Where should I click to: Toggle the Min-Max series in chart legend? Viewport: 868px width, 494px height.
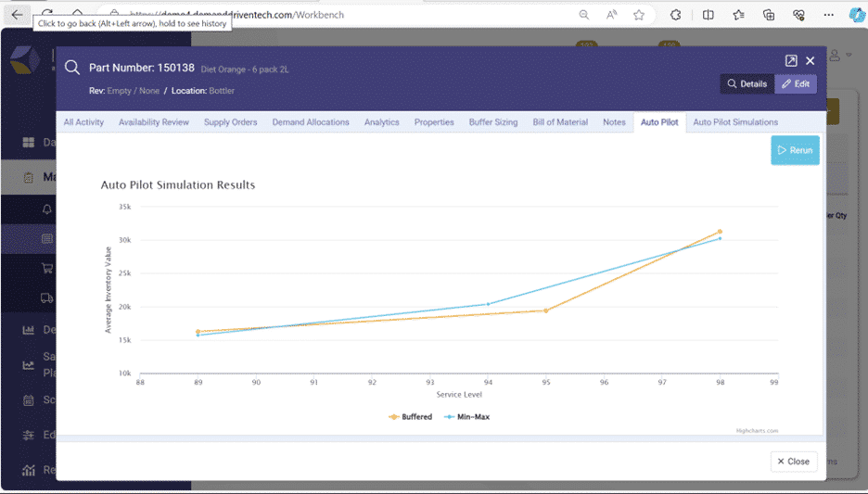(x=467, y=417)
